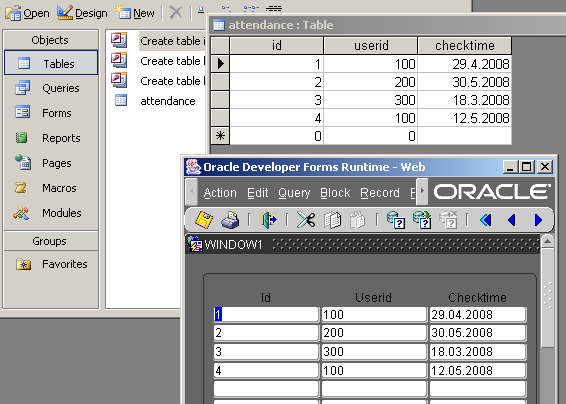This screenshot has height=404, width=566.
Task: Click the WINDOW1 vertical scrollbar thumb
Action: (548, 297)
